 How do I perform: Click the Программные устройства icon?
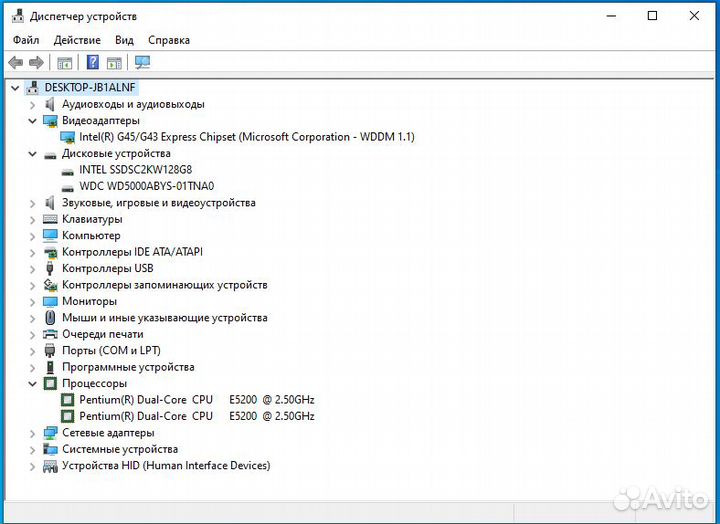point(50,367)
